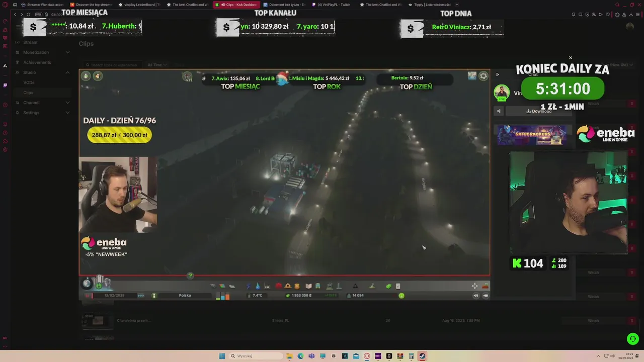Open the Achievements page

tap(37, 62)
